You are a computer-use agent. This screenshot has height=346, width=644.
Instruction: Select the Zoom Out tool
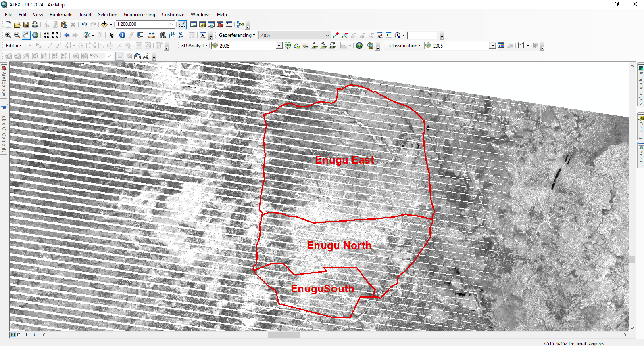click(x=17, y=35)
